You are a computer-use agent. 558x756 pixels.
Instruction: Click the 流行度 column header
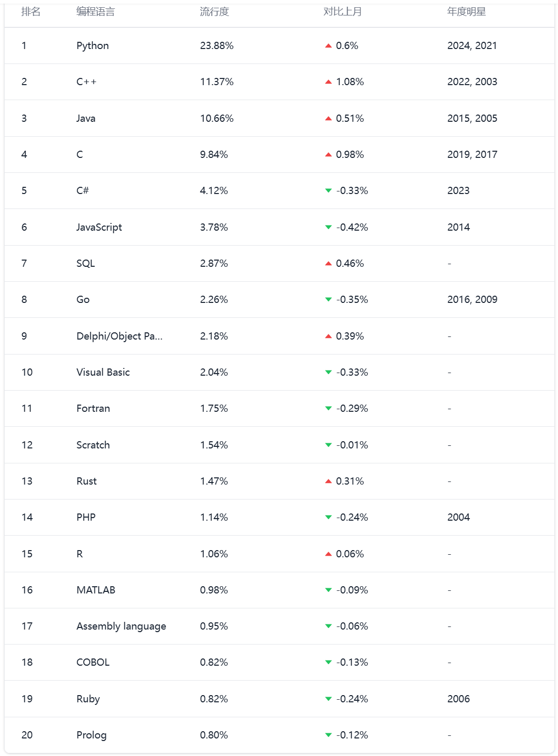click(x=214, y=12)
